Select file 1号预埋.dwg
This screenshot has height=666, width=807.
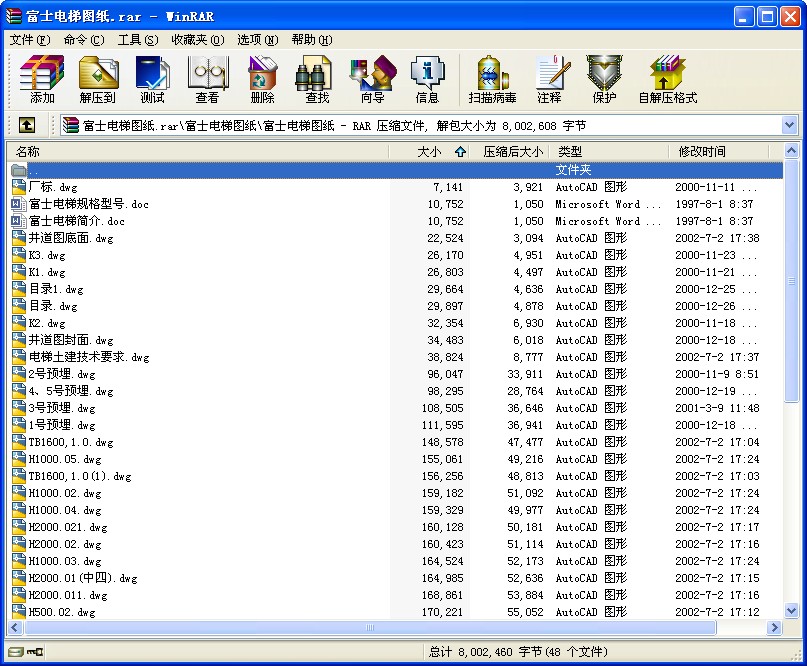point(62,425)
